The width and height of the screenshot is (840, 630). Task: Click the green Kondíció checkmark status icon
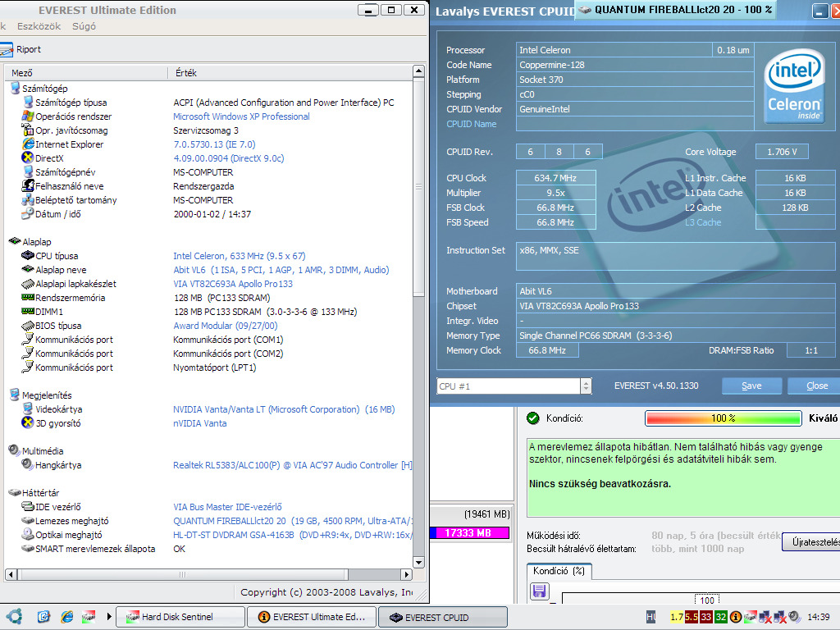click(x=533, y=418)
